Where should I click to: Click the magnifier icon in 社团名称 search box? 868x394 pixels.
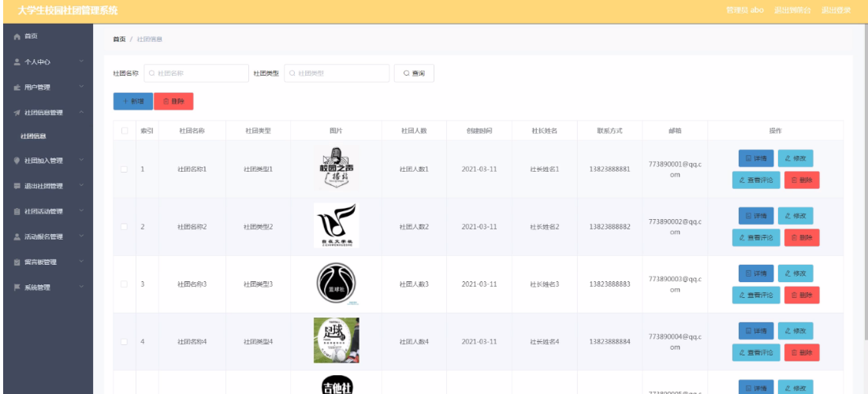pyautogui.click(x=151, y=73)
